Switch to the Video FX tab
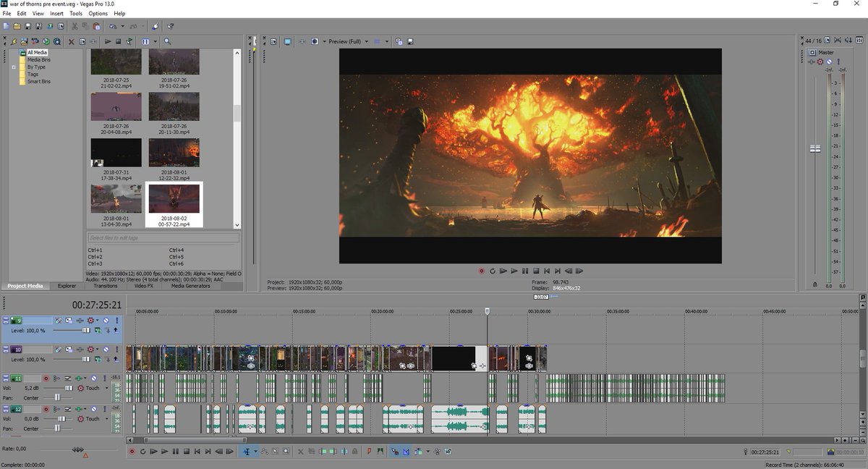 [x=144, y=286]
